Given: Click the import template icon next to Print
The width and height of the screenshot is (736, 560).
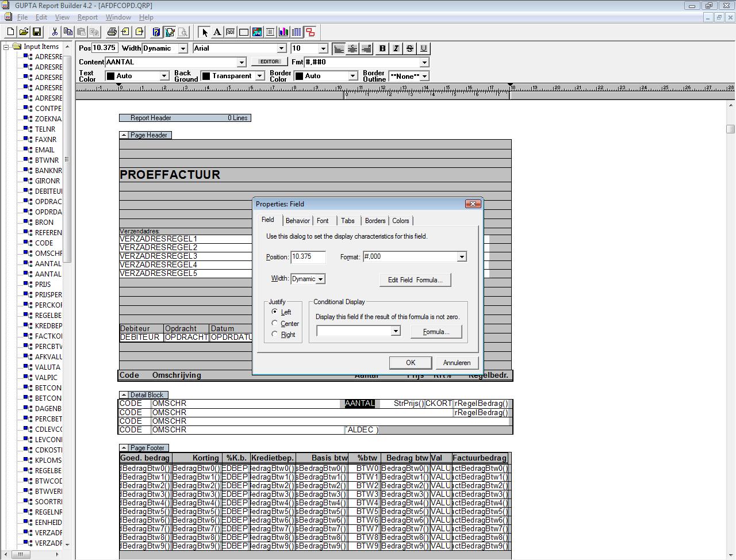Looking at the screenshot, I should click(x=125, y=32).
